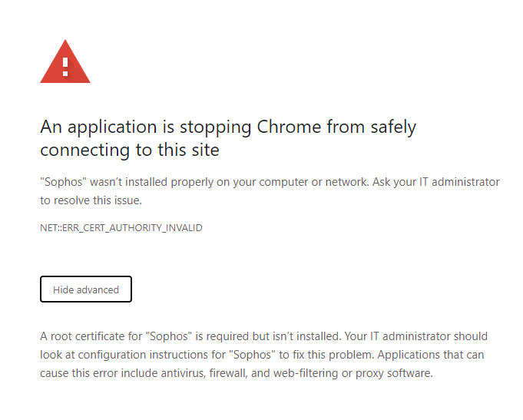523x420 pixels.
Task: Click the 'to resolve this issue.' line
Action: pos(91,200)
